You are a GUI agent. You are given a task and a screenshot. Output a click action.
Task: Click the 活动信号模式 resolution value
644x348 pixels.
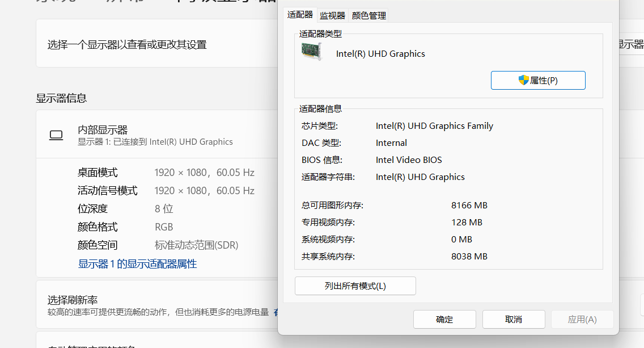pyautogui.click(x=205, y=190)
